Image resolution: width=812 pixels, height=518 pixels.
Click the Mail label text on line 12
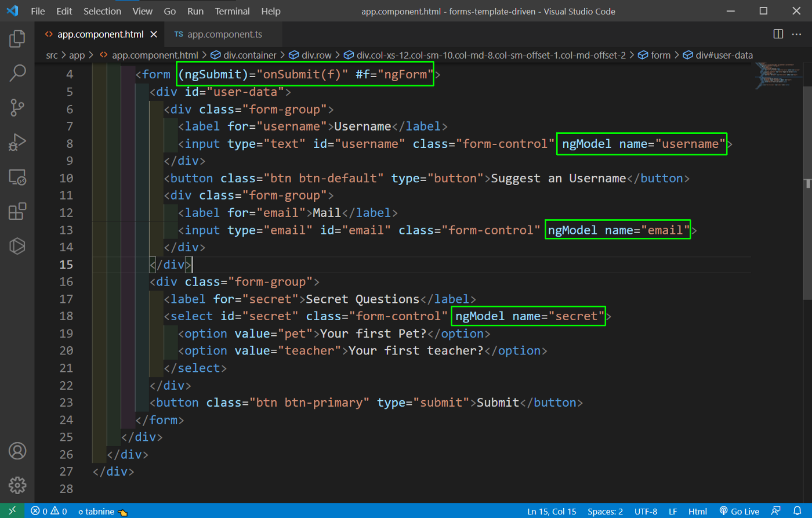coord(327,213)
